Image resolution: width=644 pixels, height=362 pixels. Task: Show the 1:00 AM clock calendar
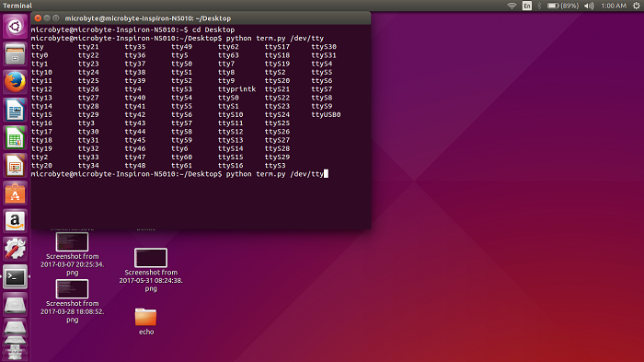click(x=614, y=6)
